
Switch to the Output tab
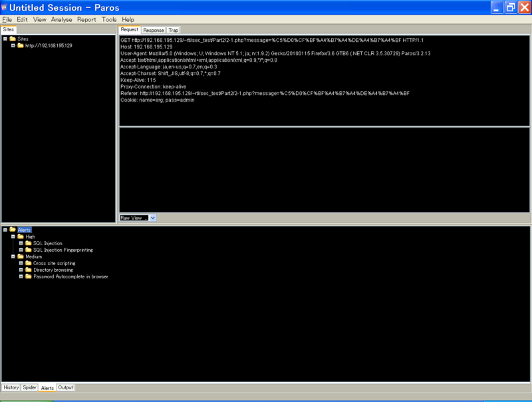pyautogui.click(x=65, y=387)
